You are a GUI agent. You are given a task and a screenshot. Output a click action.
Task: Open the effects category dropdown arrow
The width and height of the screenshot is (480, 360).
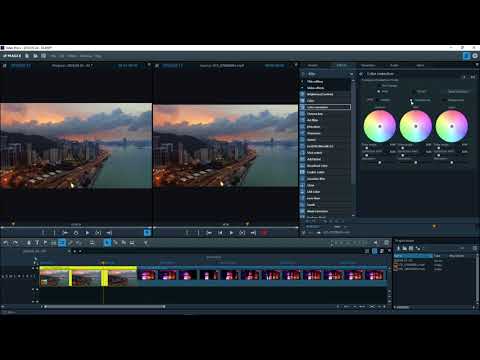click(351, 74)
